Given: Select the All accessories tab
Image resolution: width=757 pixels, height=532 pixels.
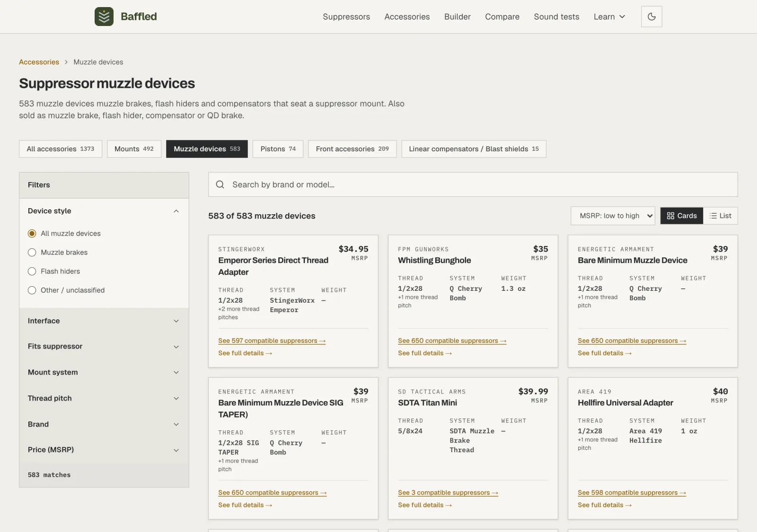Looking at the screenshot, I should (61, 149).
